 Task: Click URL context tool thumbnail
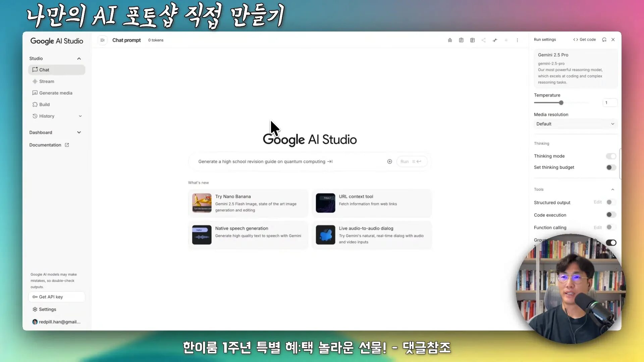(x=325, y=203)
